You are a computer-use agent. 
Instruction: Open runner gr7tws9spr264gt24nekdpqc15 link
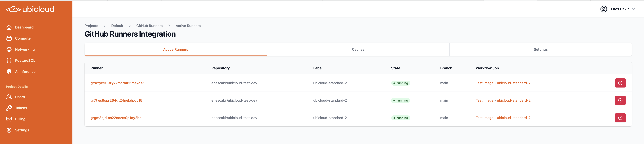[x=116, y=100]
